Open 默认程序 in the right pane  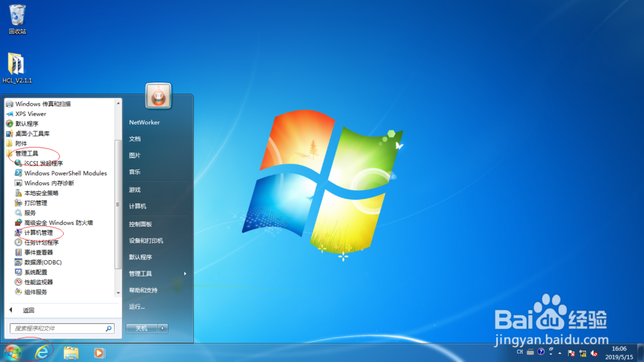click(140, 257)
